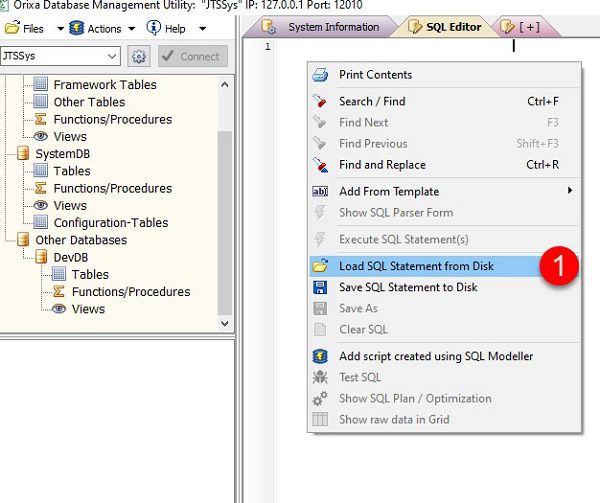
Task: Select the SystemDB database node
Action: click(63, 154)
